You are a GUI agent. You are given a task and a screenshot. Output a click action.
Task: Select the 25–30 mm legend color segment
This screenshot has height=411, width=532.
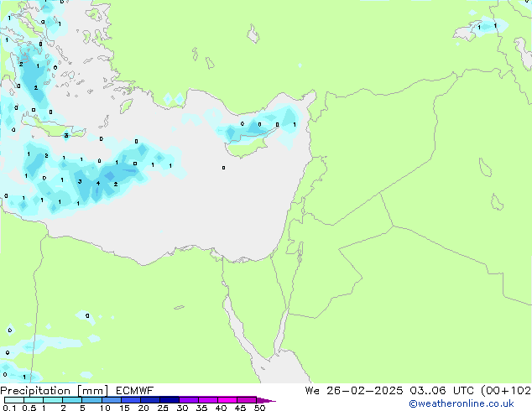pyautogui.click(x=169, y=400)
